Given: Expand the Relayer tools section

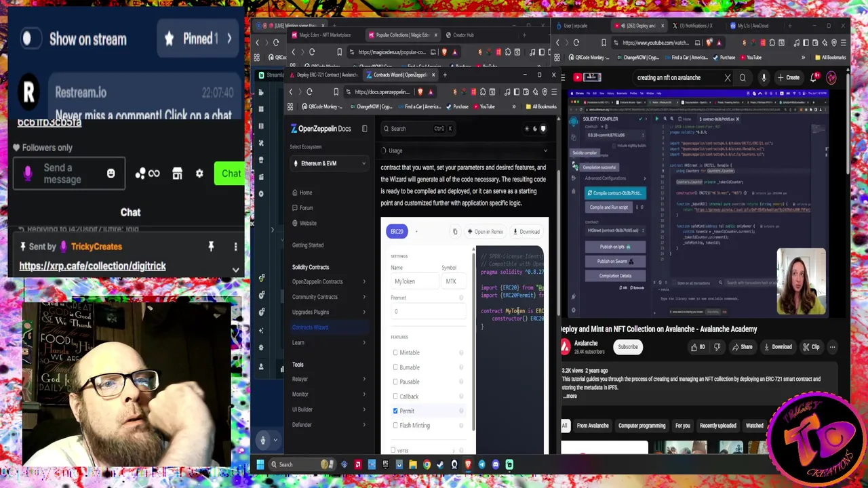Looking at the screenshot, I should click(363, 380).
